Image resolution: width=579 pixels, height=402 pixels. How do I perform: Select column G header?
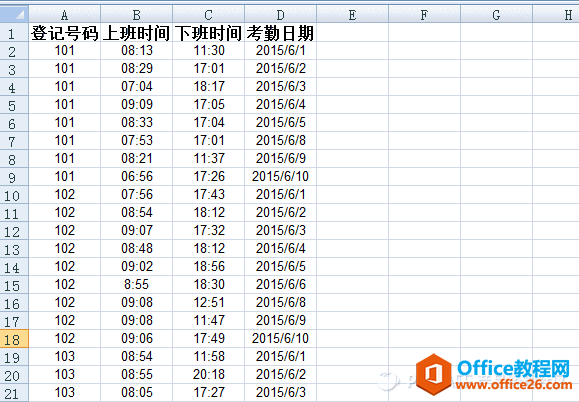[x=496, y=14]
